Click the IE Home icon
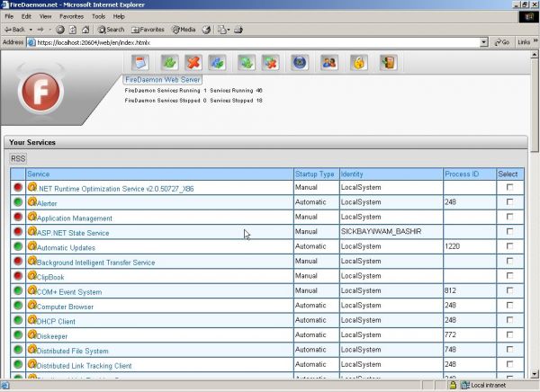540x392 pixels. [x=85, y=30]
